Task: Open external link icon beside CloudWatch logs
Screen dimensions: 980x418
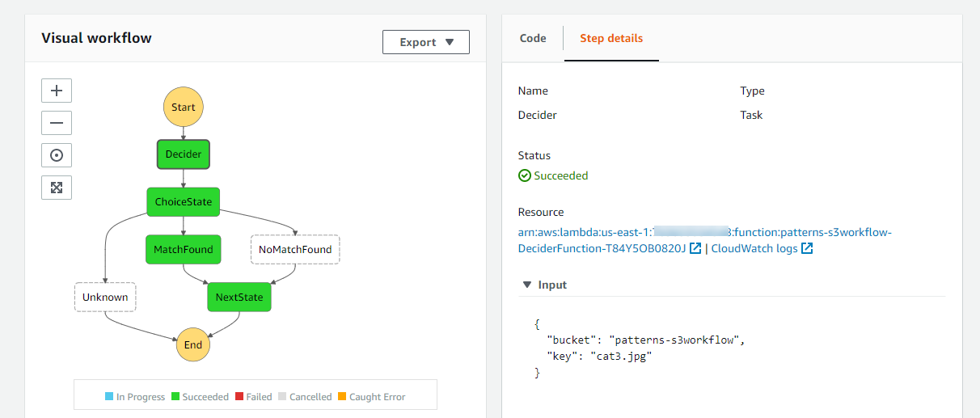Action: pyautogui.click(x=807, y=249)
